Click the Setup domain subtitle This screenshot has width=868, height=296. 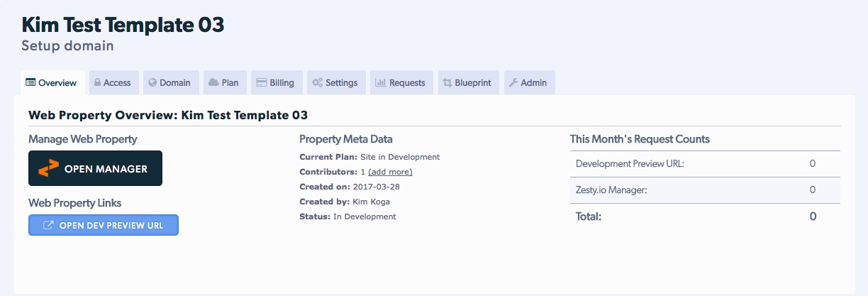[67, 46]
